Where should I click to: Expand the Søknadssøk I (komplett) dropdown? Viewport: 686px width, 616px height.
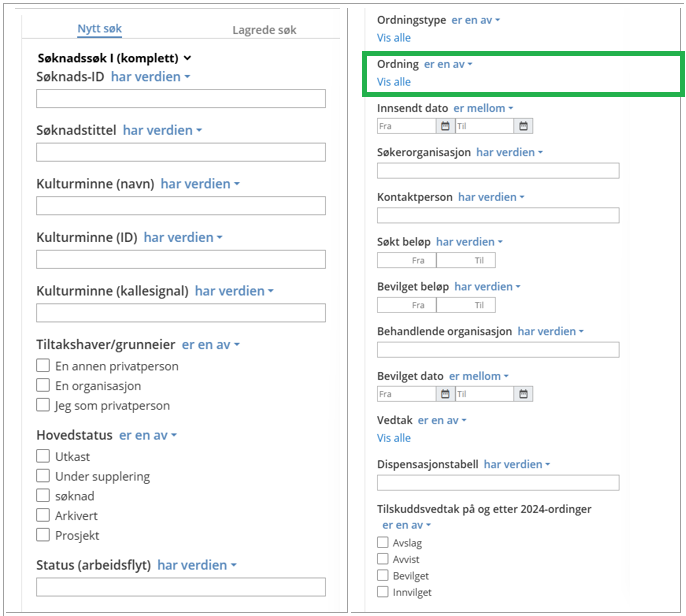[x=186, y=59]
